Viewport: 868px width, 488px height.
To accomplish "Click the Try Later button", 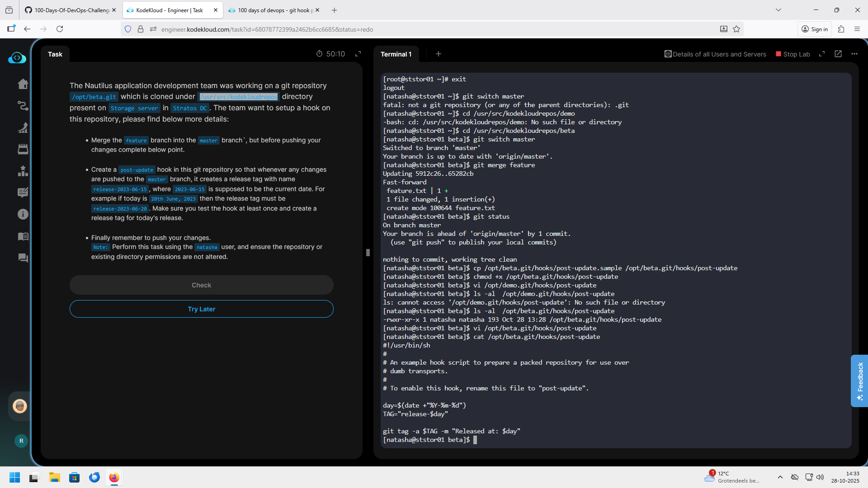I will pyautogui.click(x=201, y=309).
